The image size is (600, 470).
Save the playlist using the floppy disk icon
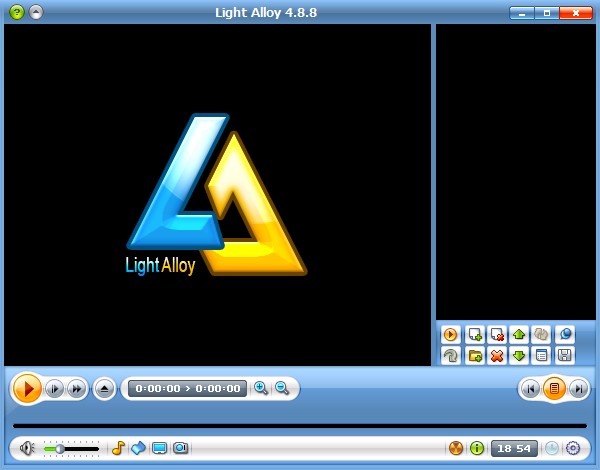(x=565, y=356)
